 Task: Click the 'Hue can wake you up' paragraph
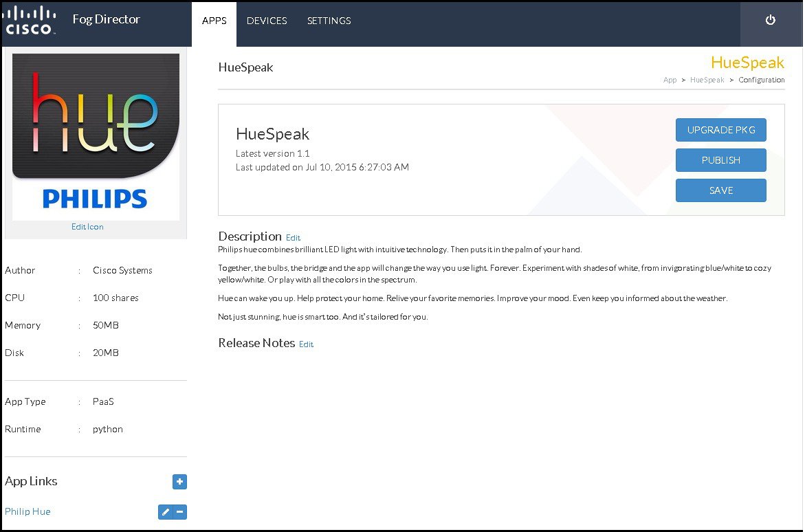pyautogui.click(x=474, y=299)
